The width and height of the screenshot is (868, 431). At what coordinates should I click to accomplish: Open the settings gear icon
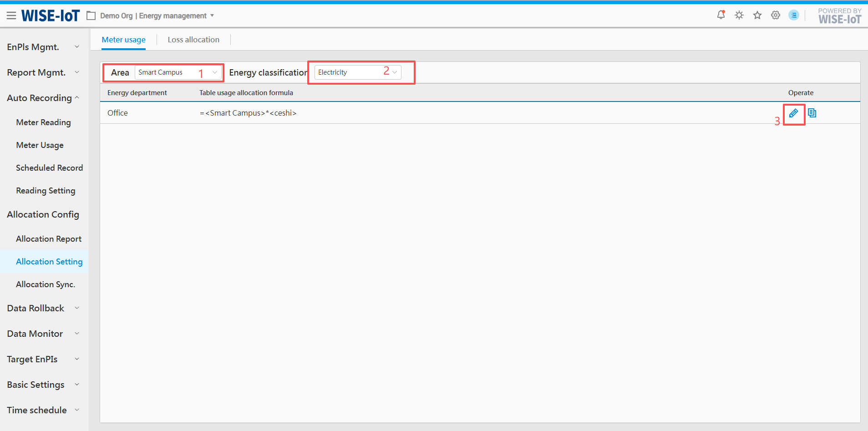775,15
